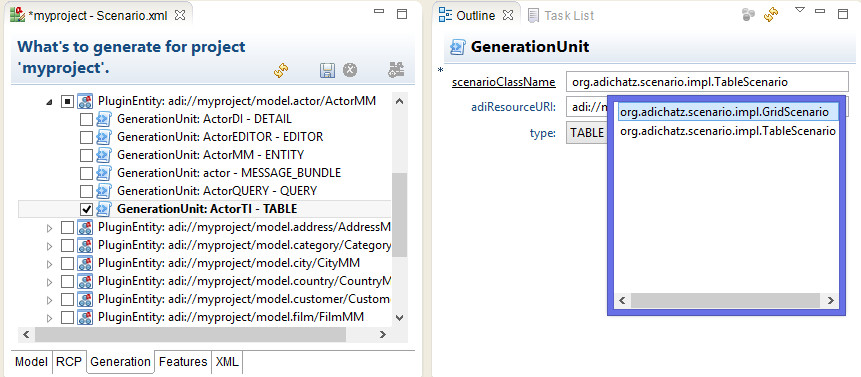Click the ActorMM PluginEntity icon

[x=85, y=101]
